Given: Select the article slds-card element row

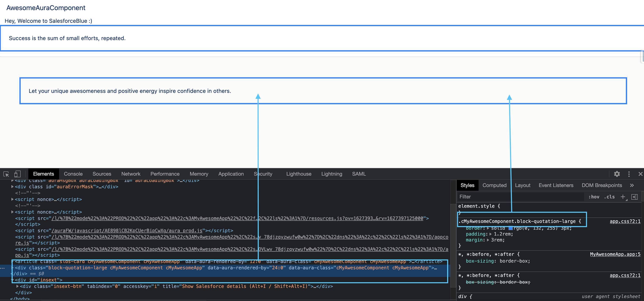Looking at the screenshot, I should pyautogui.click(x=228, y=262).
